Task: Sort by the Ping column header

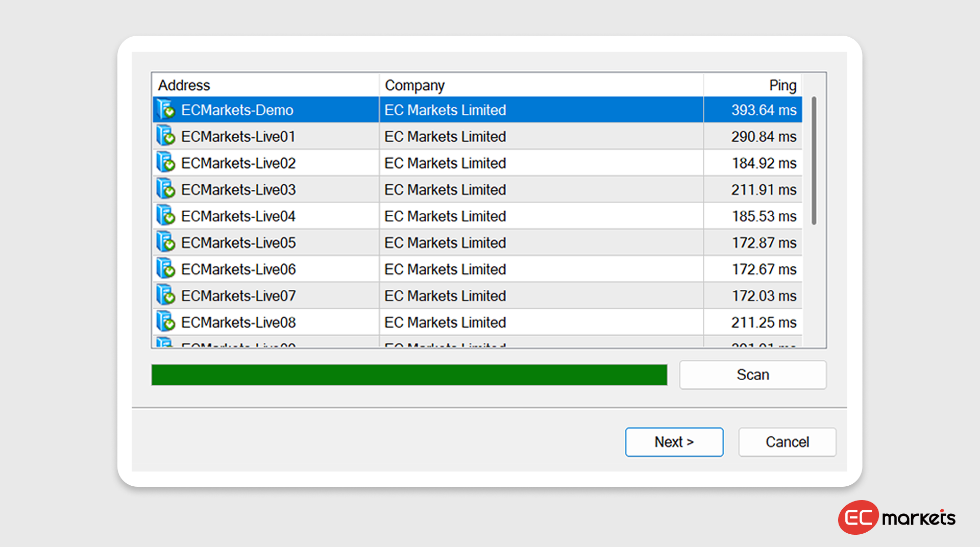Action: pyautogui.click(x=753, y=85)
